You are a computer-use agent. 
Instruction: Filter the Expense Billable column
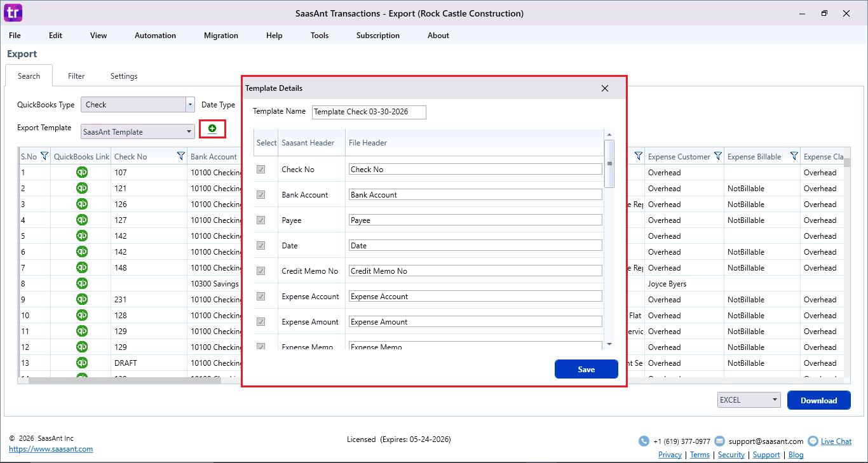pos(794,156)
